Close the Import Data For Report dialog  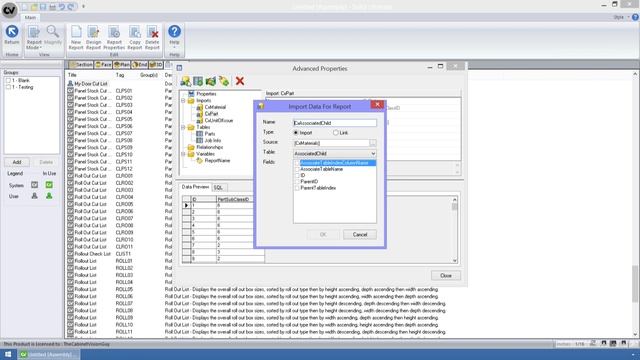[x=377, y=105]
